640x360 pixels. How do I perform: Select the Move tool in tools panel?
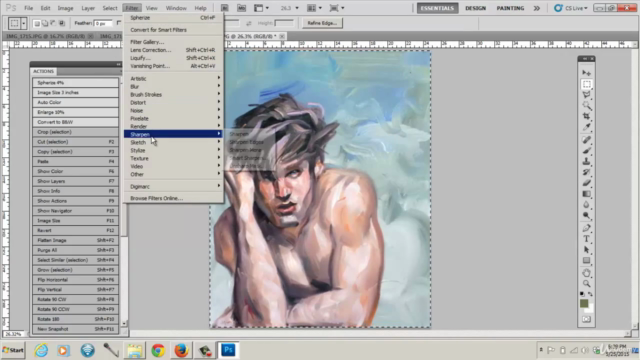point(587,73)
